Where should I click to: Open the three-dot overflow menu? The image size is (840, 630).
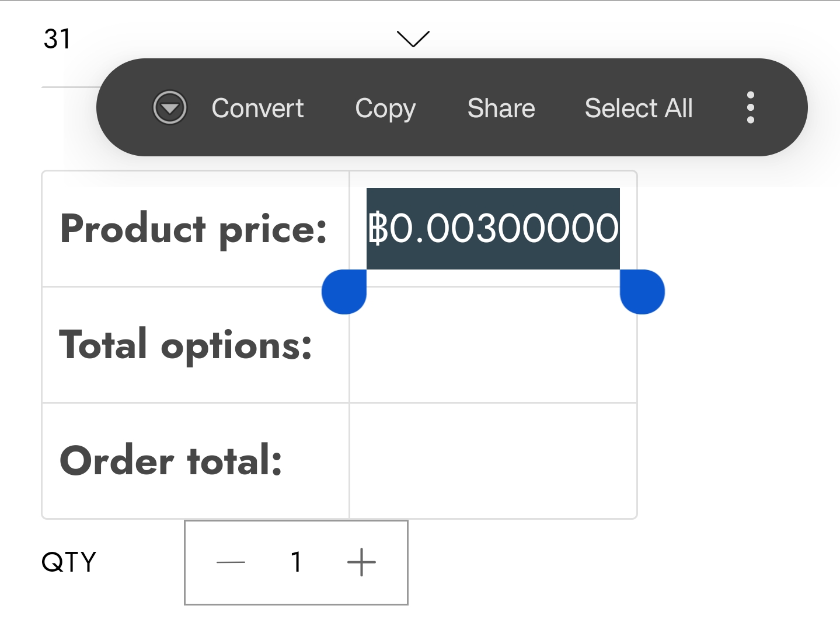(x=750, y=108)
